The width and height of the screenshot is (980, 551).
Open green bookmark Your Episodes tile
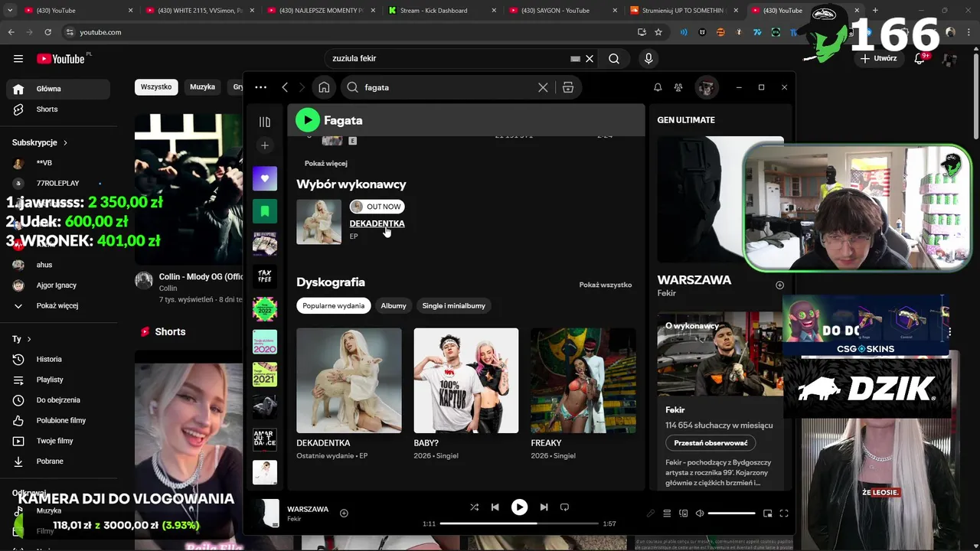(x=265, y=211)
